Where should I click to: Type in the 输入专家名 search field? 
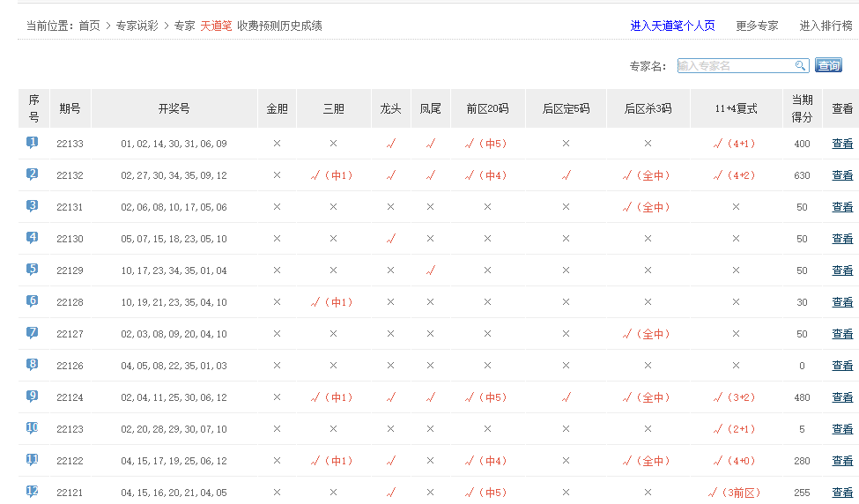pos(736,66)
